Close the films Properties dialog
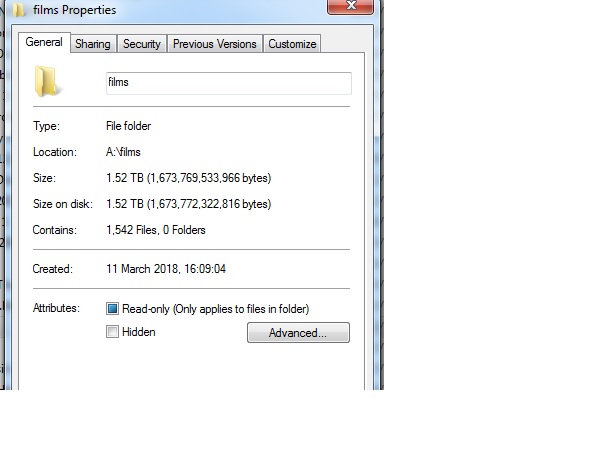The height and width of the screenshot is (460, 614). (350, 6)
